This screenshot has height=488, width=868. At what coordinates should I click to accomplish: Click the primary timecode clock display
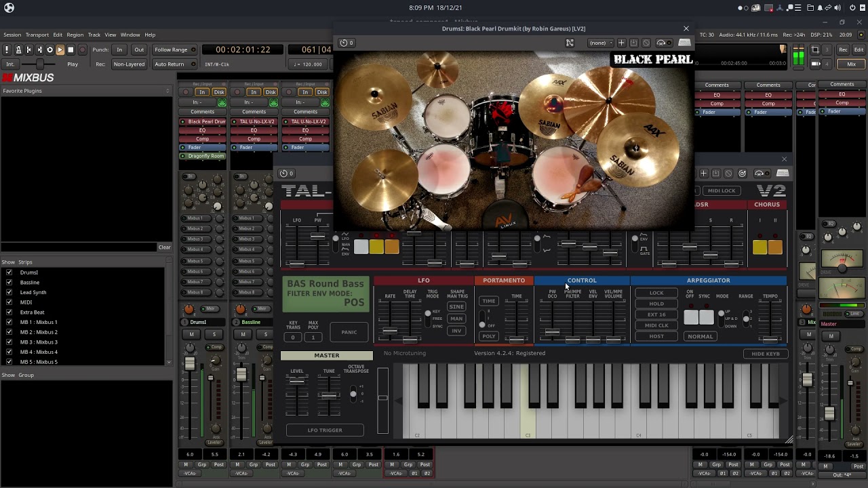243,49
